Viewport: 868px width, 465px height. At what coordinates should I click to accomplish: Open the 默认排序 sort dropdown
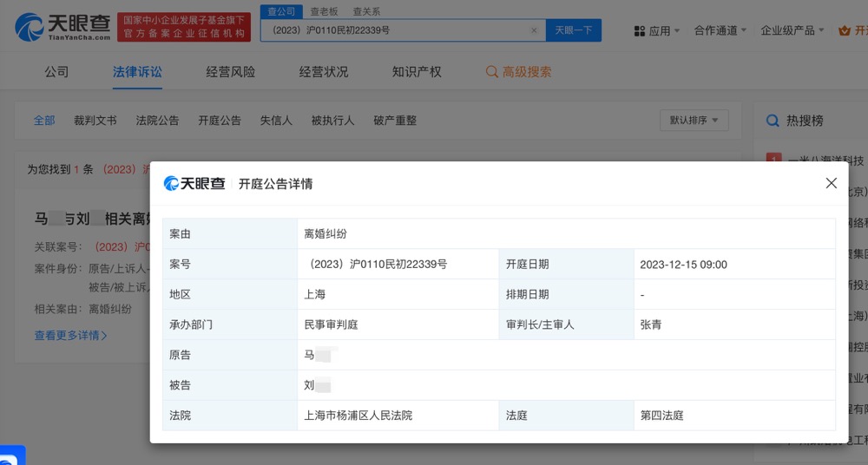coord(694,120)
